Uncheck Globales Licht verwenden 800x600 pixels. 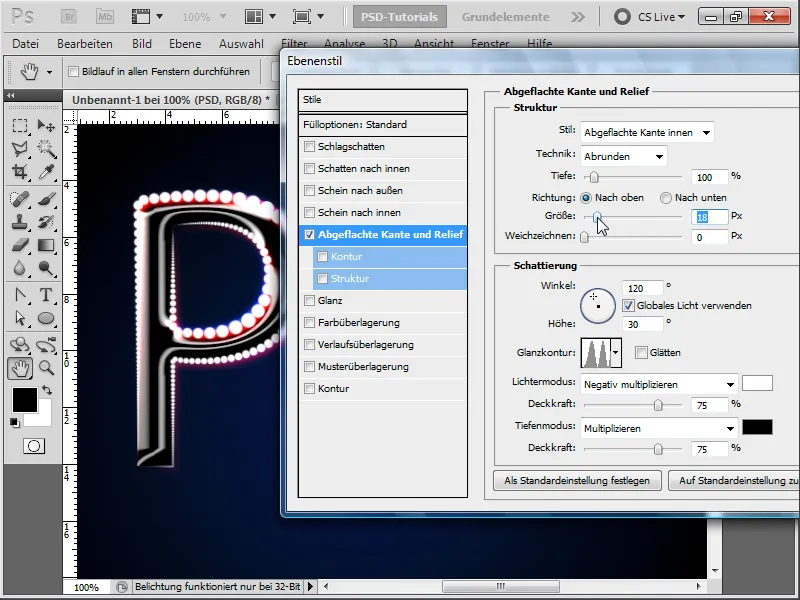pyautogui.click(x=629, y=306)
